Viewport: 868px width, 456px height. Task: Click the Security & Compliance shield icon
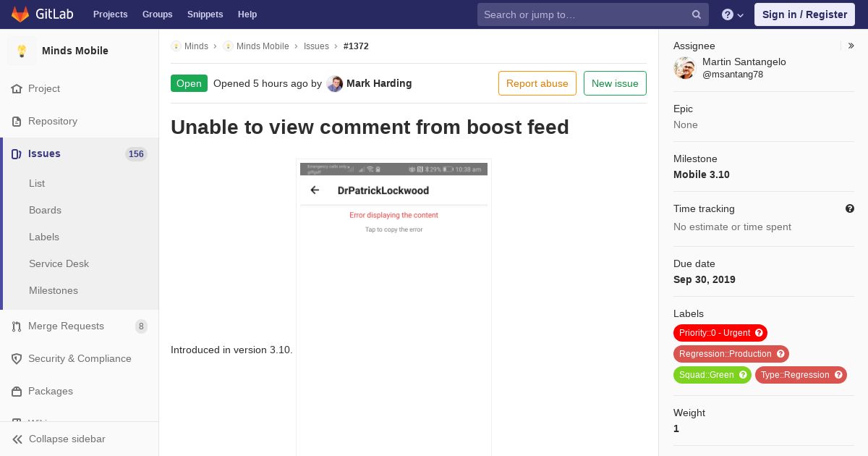(x=17, y=359)
